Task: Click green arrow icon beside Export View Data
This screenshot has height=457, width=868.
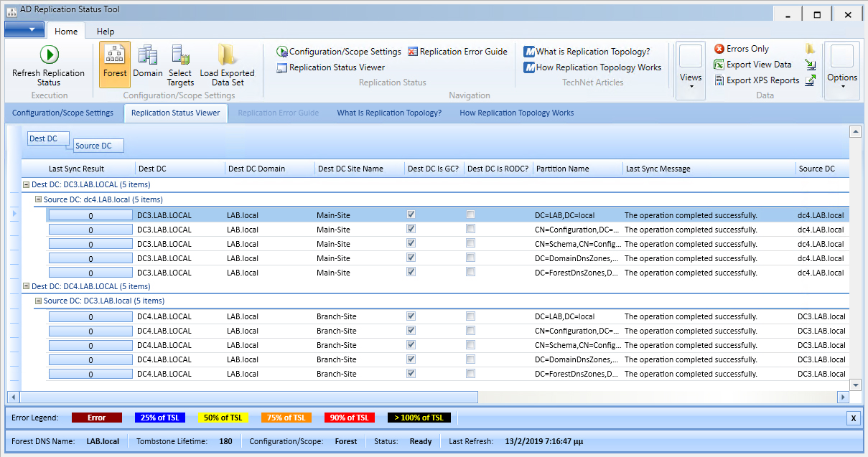Action: pos(810,65)
